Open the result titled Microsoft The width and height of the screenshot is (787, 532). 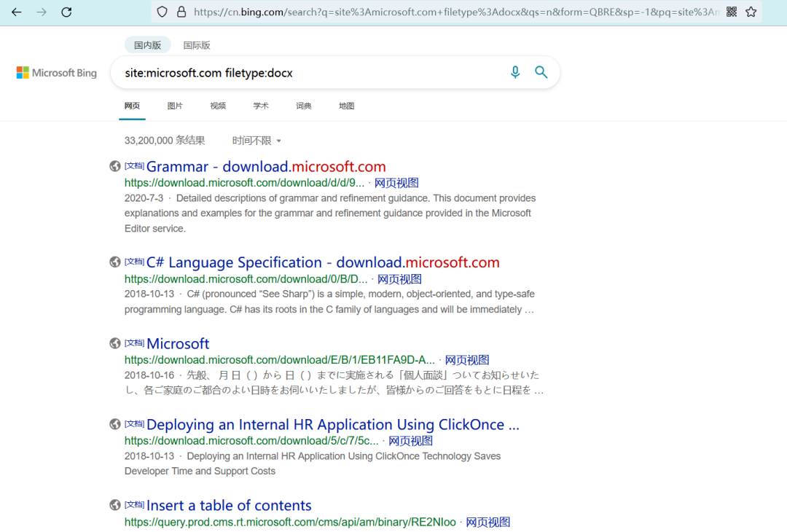178,344
